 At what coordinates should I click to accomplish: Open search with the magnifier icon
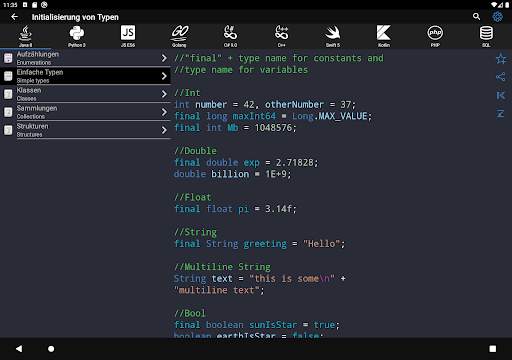477,16
